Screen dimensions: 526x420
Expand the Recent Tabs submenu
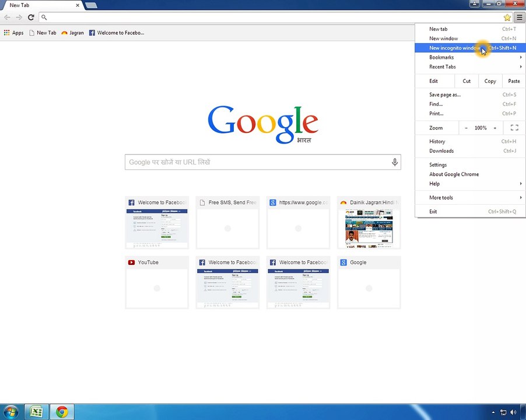(x=470, y=66)
